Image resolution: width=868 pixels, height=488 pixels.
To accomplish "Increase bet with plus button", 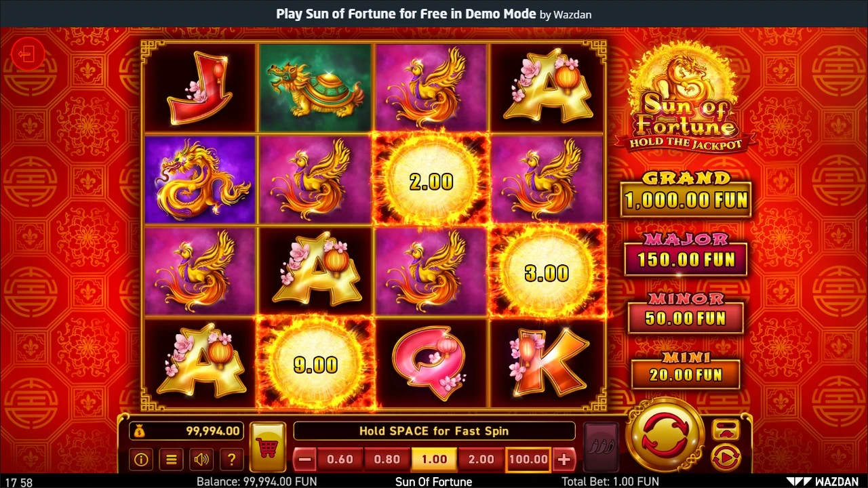I will pos(564,460).
